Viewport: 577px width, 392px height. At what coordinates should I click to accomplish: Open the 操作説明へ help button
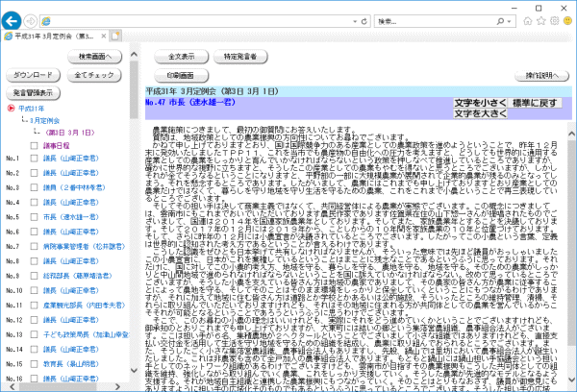click(x=542, y=76)
